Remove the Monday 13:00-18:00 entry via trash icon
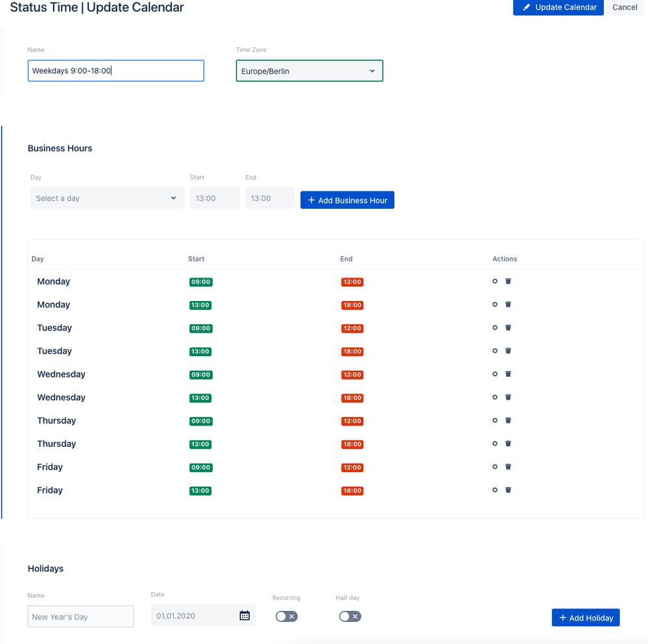 508,304
